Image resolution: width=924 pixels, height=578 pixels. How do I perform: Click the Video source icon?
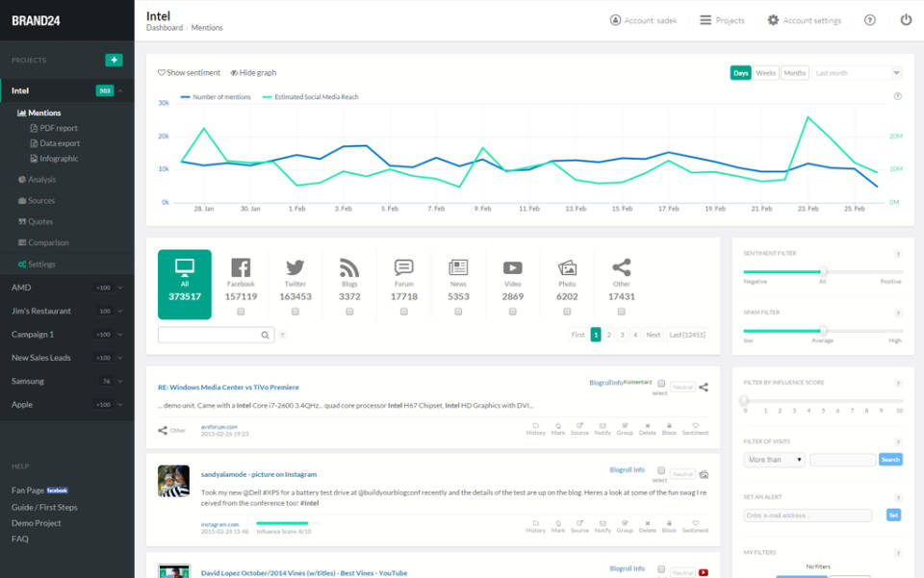[x=513, y=268]
